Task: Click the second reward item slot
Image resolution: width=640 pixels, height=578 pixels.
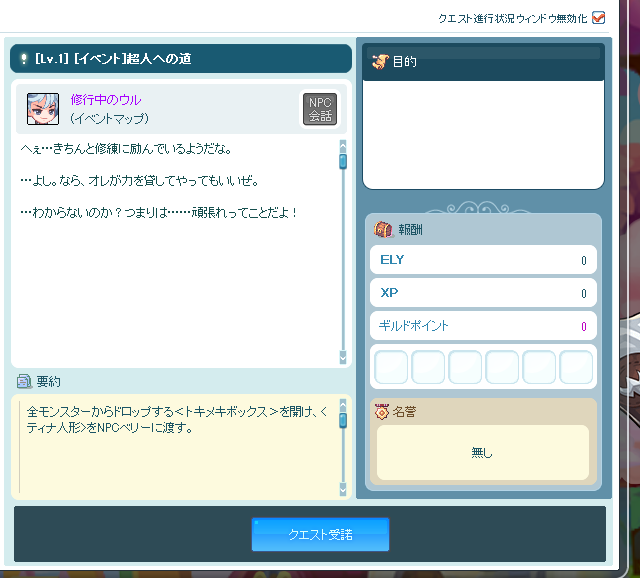Action: click(x=428, y=367)
